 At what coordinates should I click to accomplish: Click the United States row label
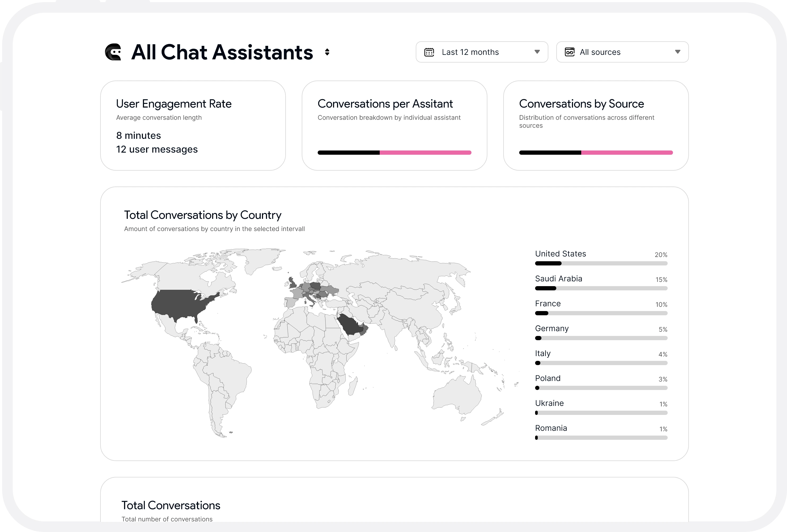(x=561, y=254)
